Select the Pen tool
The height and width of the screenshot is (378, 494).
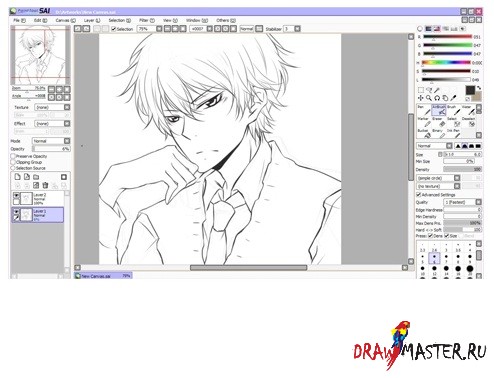pos(424,110)
